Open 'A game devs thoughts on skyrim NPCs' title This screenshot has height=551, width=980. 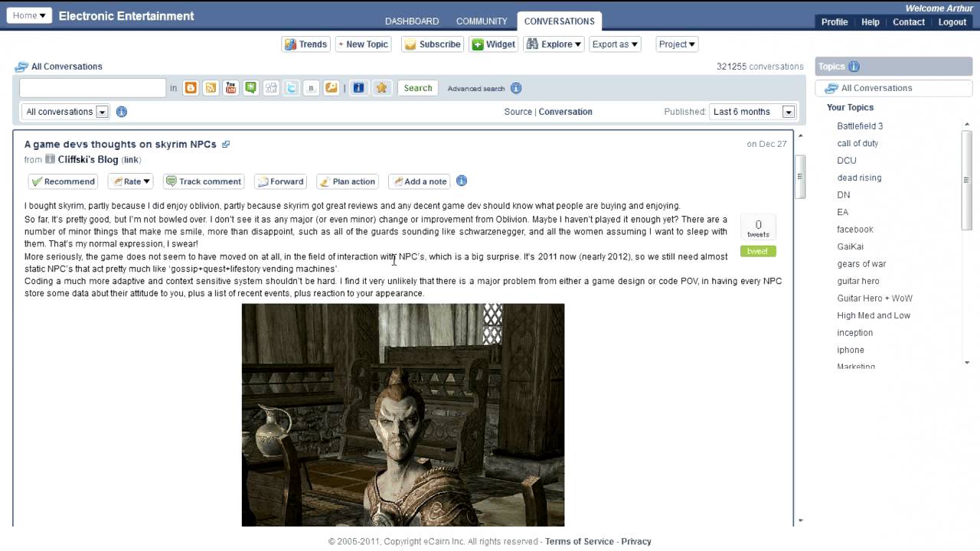[120, 144]
